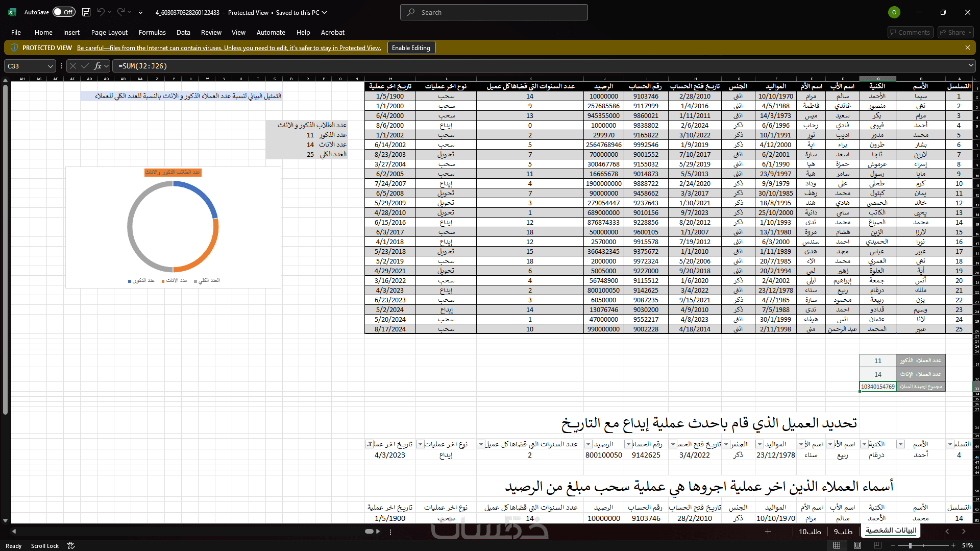Open filter dropdown for الرصيد column
This screenshot has width=980, height=551.
point(588,444)
